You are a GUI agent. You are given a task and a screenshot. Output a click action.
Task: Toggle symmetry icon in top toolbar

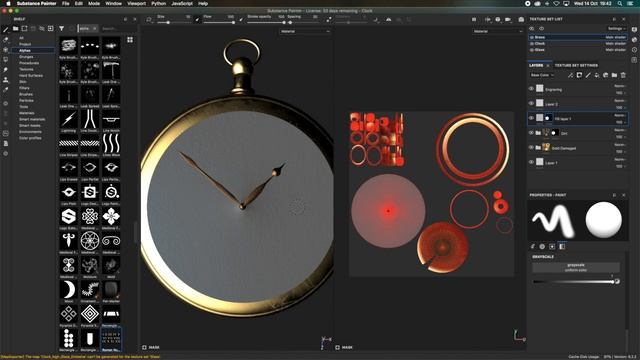click(389, 19)
